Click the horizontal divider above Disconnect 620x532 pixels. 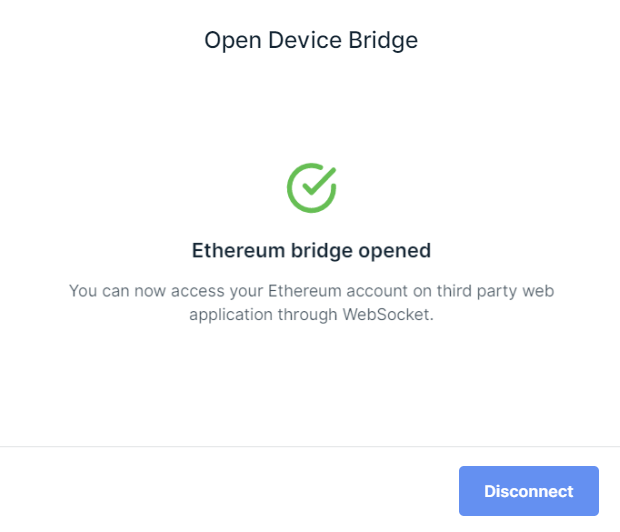[x=310, y=446]
